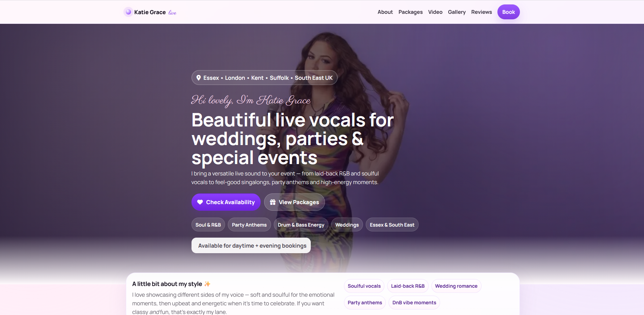Viewport: 644px width, 315px height.
Task: Click the location pin icon
Action: tap(198, 78)
